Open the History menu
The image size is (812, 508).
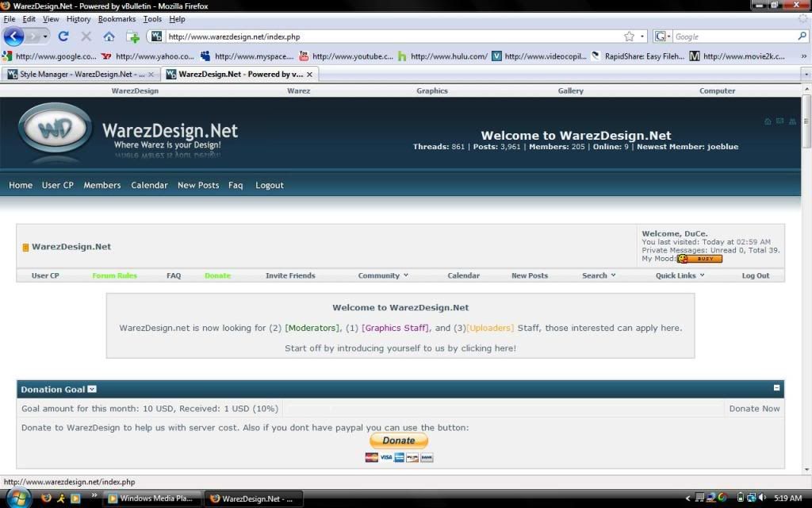tap(79, 19)
